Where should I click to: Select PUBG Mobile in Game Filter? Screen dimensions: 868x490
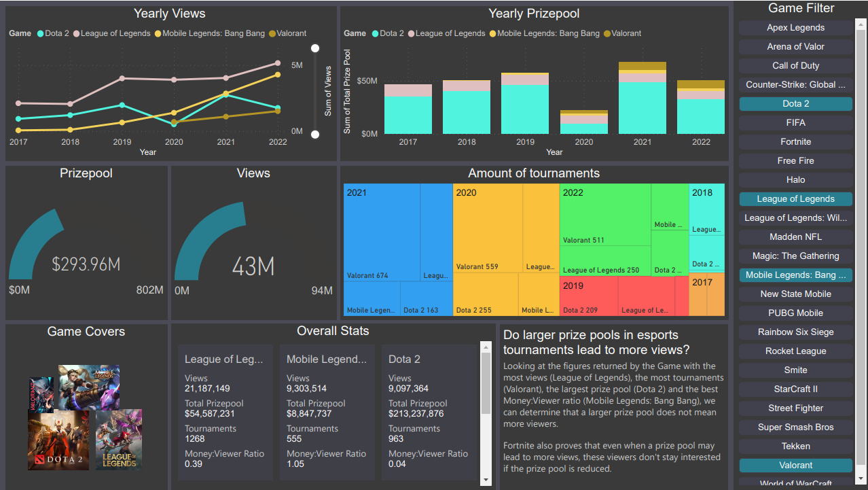click(795, 313)
